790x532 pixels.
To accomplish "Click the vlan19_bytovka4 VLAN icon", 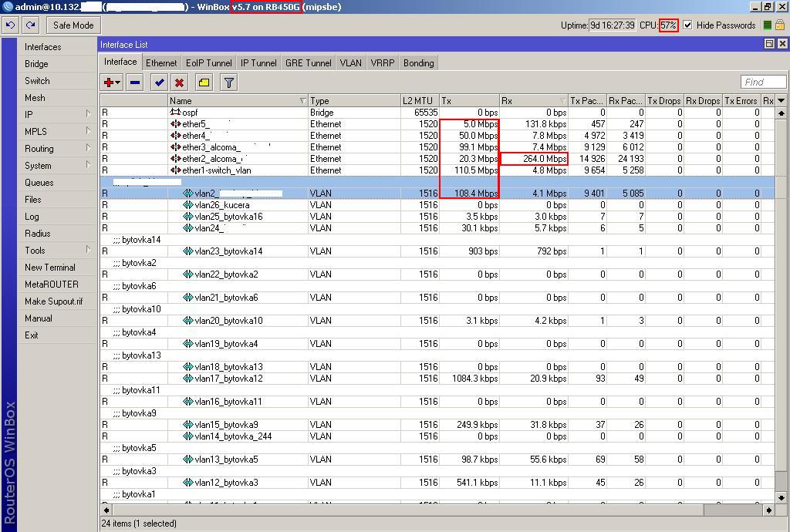I will [188, 344].
